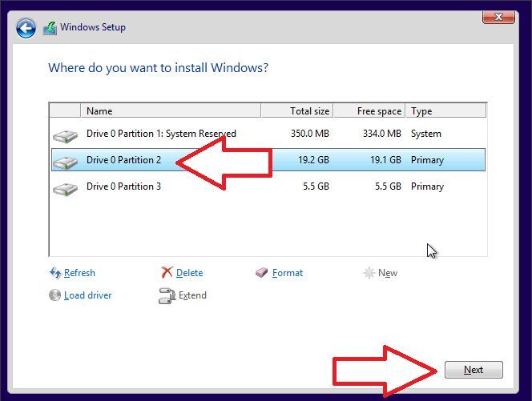This screenshot has width=532, height=401.
Task: Sort by the Total size column header
Action: pos(297,110)
